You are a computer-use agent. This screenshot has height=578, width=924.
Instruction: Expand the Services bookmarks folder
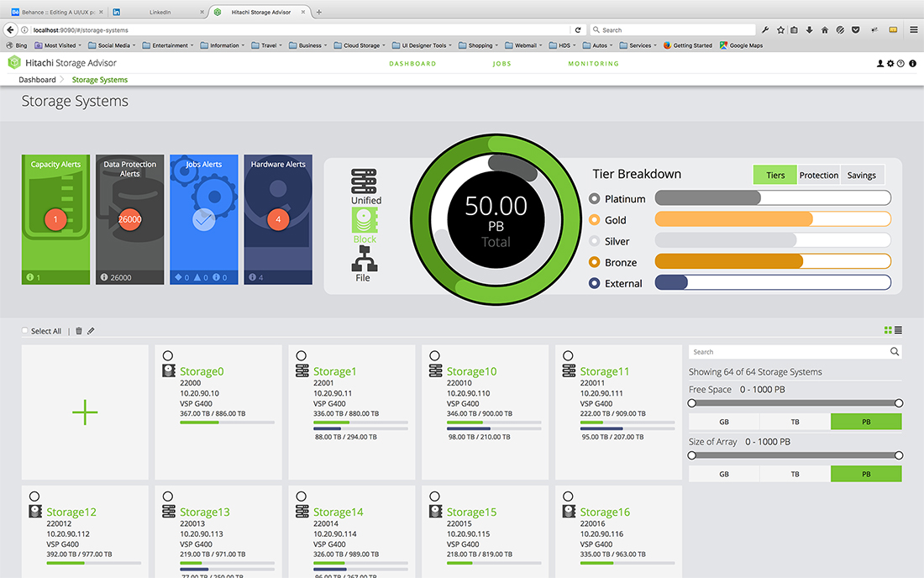(x=638, y=45)
